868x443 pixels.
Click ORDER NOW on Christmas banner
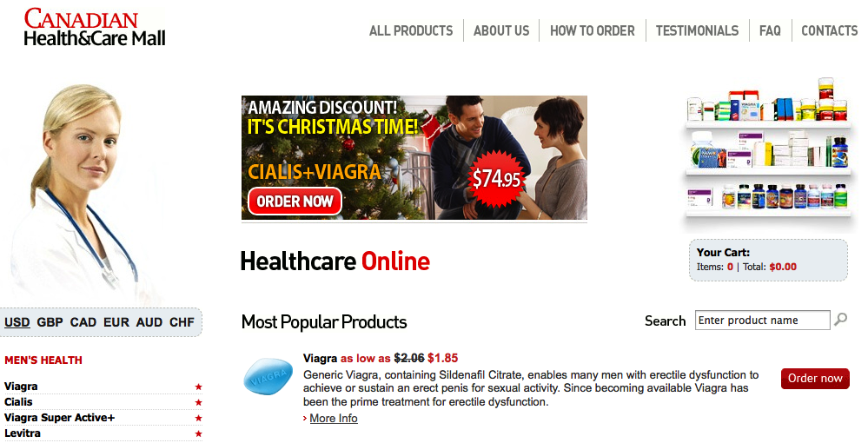pos(295,201)
